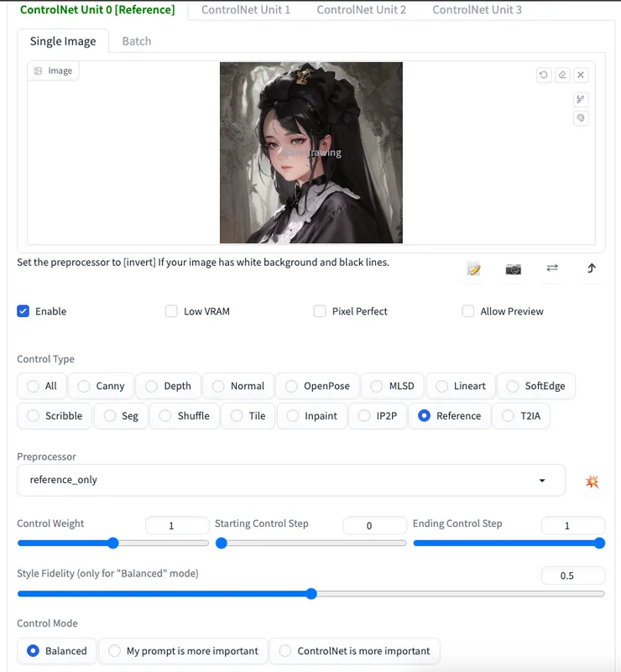The height and width of the screenshot is (672, 621).
Task: Click the pencil notepad new canvas icon
Action: click(x=474, y=268)
